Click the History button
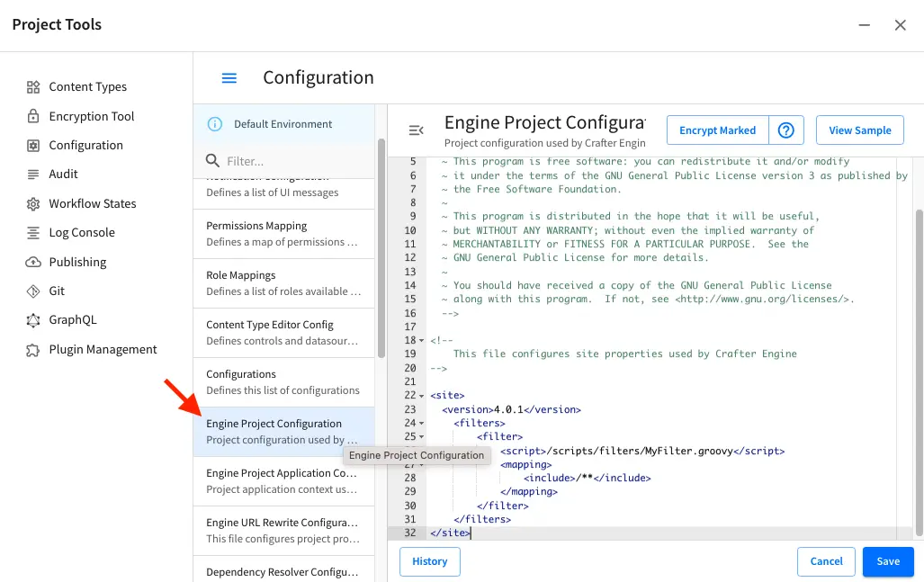The image size is (924, 582). coord(429,561)
